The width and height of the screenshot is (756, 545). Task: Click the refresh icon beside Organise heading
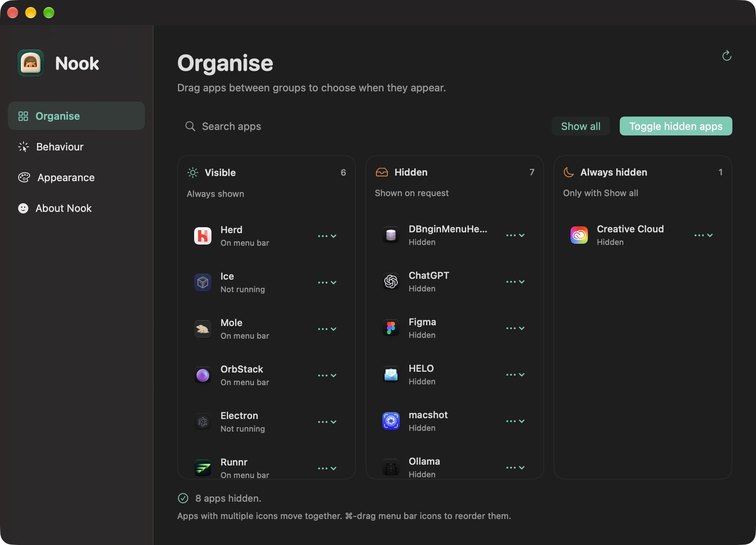pos(727,56)
